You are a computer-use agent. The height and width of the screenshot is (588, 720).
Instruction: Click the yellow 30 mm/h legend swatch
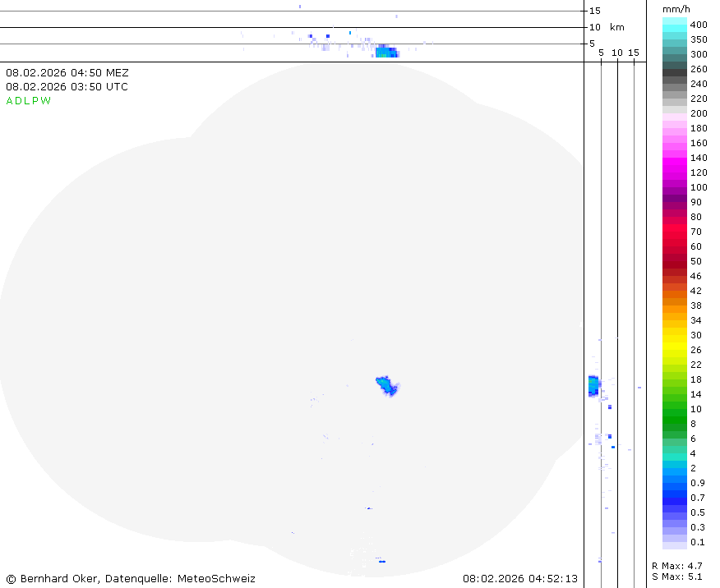click(675, 335)
